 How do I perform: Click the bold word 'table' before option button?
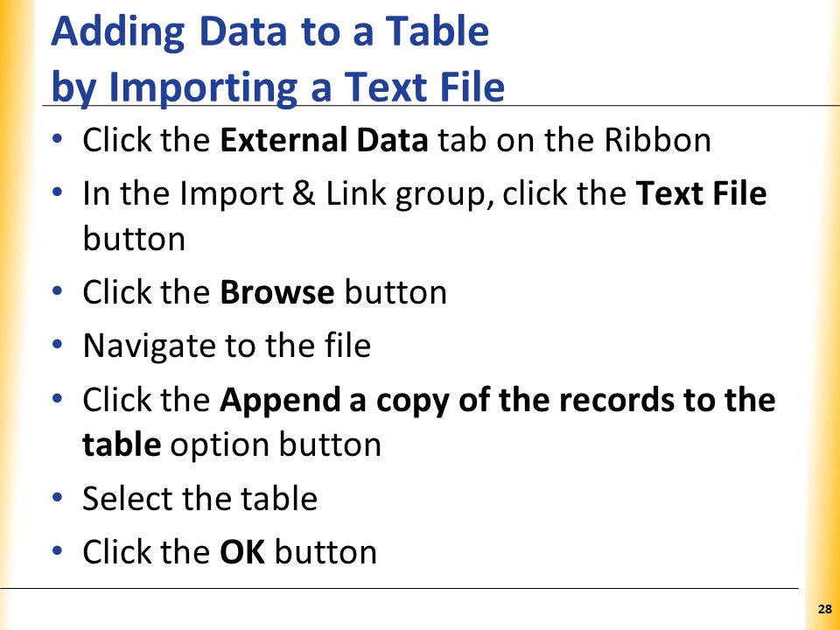[x=122, y=444]
